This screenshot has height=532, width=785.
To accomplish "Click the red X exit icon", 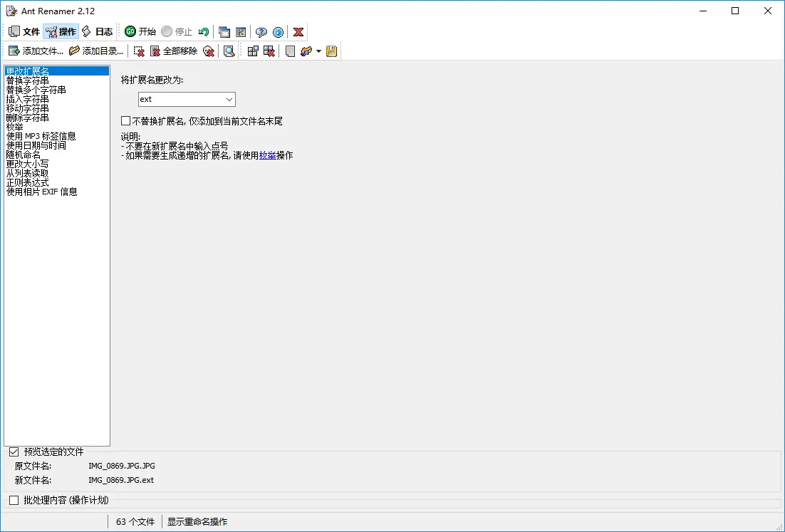I will coord(298,31).
